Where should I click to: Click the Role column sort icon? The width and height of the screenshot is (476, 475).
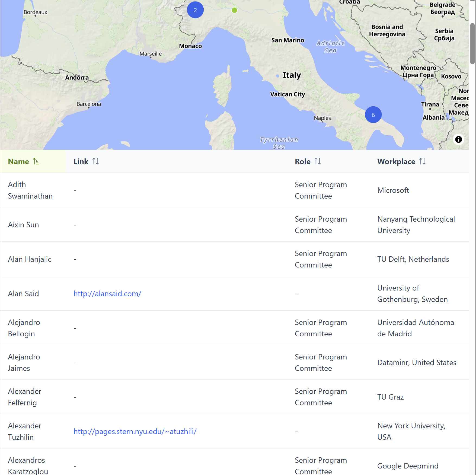(x=318, y=162)
